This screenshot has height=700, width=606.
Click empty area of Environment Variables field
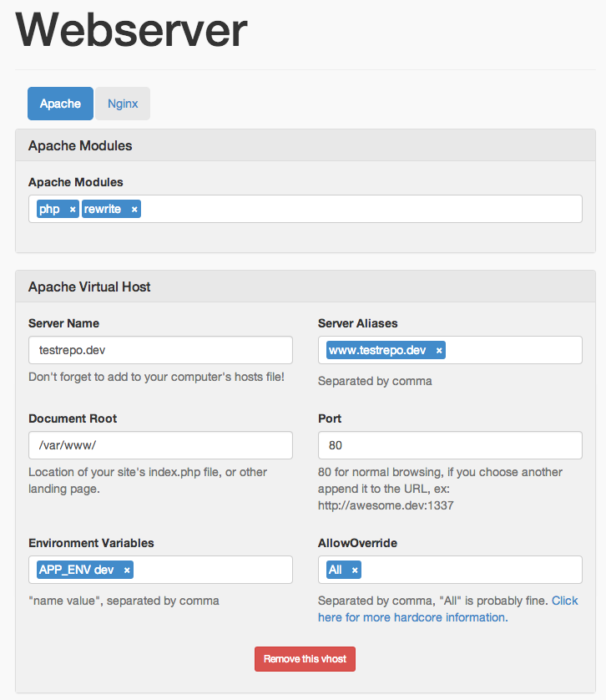(213, 570)
